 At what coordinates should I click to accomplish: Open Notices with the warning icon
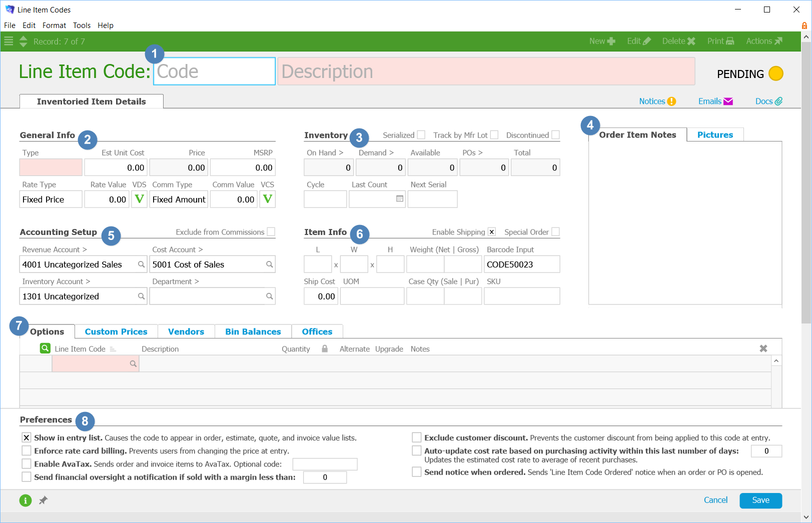coord(657,101)
